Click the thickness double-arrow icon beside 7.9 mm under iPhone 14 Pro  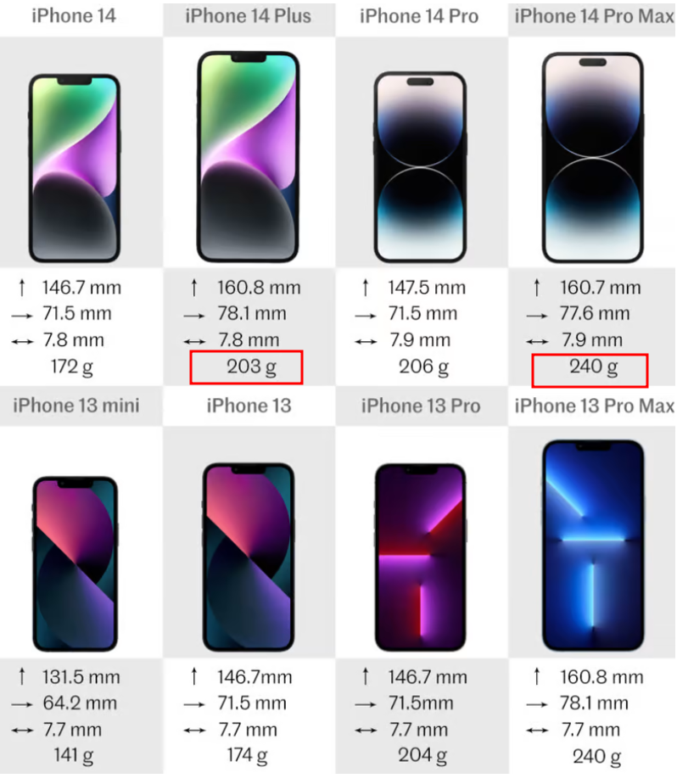[x=366, y=342]
